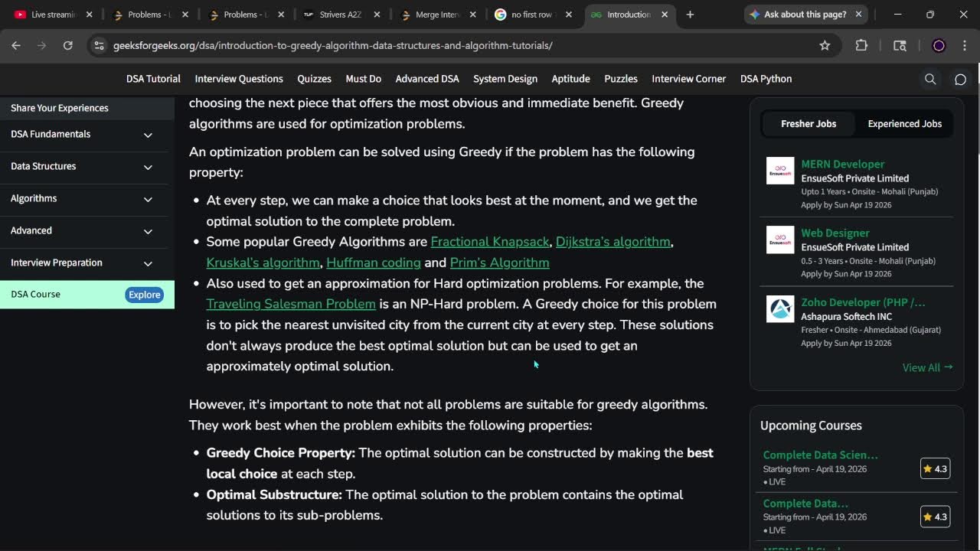Open the comments chat bubble icon
The image size is (980, 551).
pos(960,79)
